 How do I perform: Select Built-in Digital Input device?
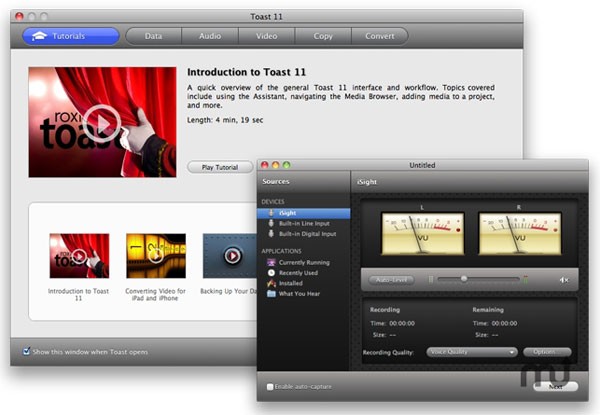tap(304, 234)
